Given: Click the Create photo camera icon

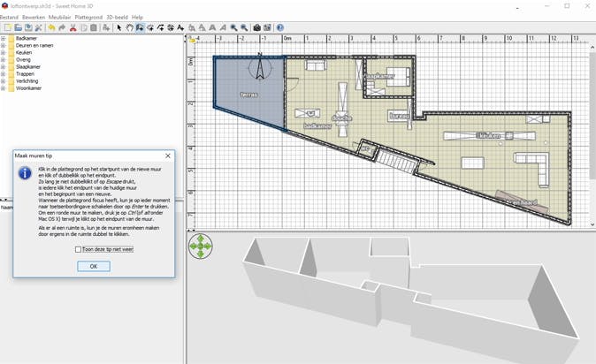Looking at the screenshot, I should click(x=256, y=27).
